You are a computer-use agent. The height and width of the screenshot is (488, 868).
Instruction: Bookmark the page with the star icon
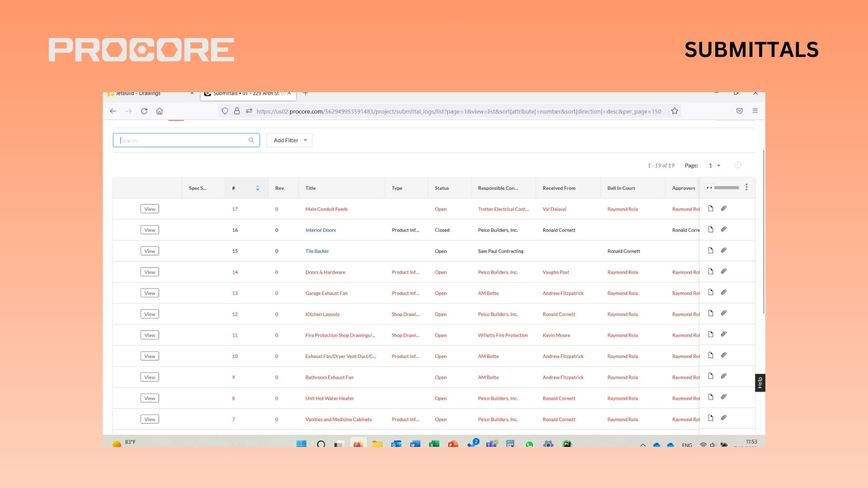pyautogui.click(x=675, y=111)
